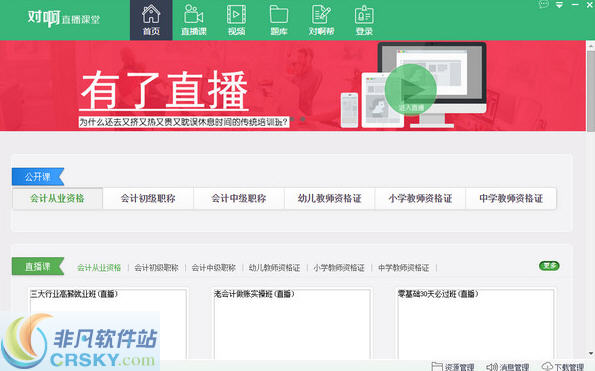This screenshot has width=595, height=371.
Task: Open the 零基础30天必过班 course card
Action: (475, 324)
